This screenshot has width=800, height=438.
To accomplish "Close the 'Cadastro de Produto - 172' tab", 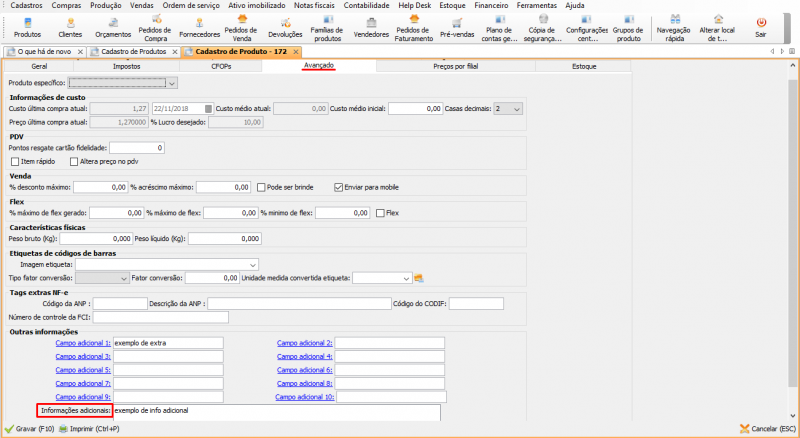I will pos(295,52).
